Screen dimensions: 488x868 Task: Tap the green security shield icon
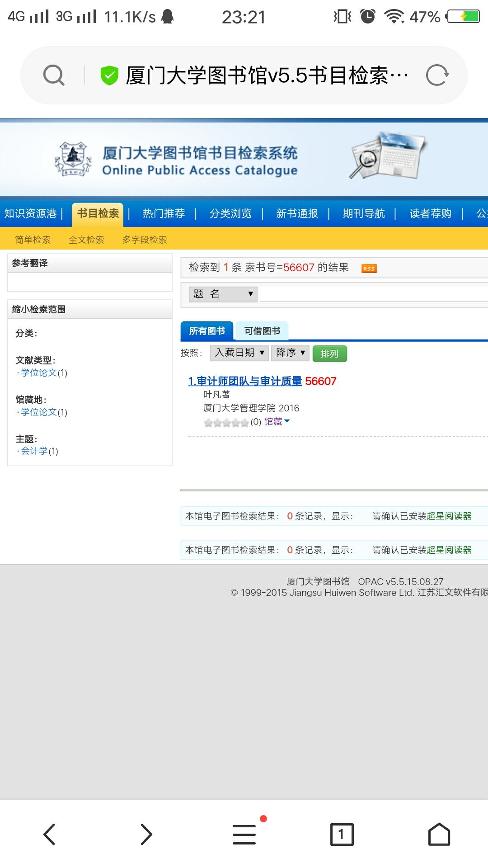tap(109, 75)
